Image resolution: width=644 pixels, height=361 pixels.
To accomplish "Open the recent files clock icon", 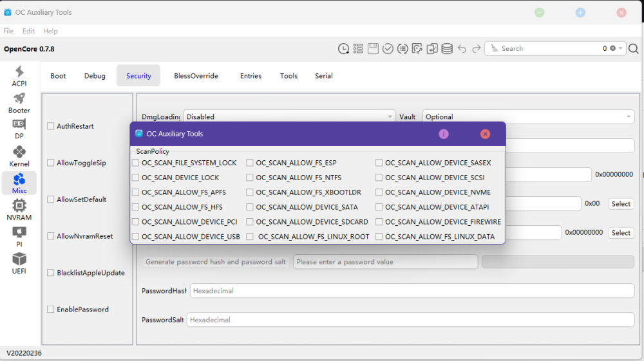I will pyautogui.click(x=343, y=49).
